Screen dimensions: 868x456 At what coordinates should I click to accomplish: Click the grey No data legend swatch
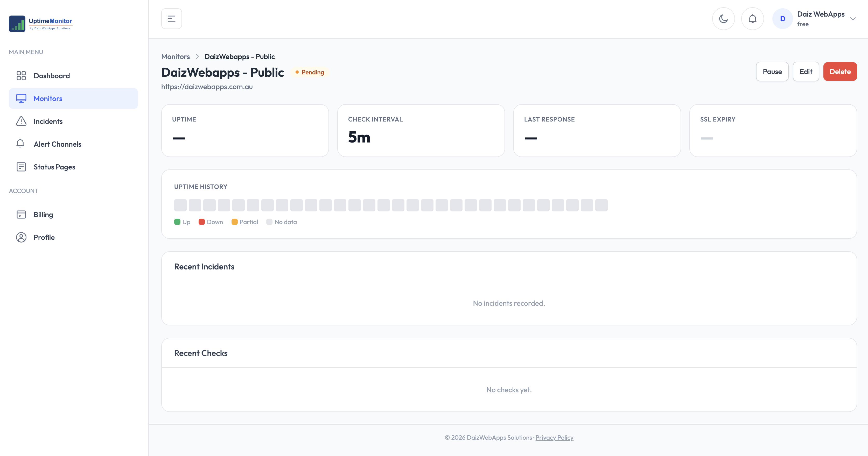[x=269, y=222]
